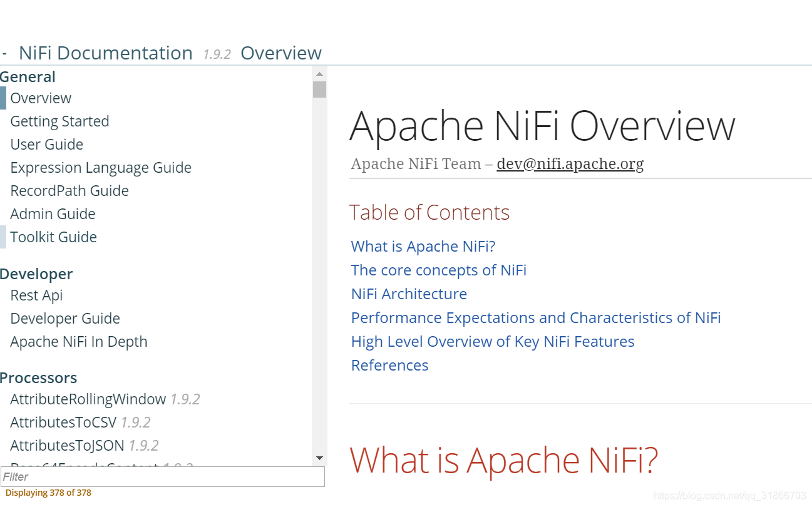Jump to NiFi Architecture section
Screen dimensions: 812x507
[409, 294]
